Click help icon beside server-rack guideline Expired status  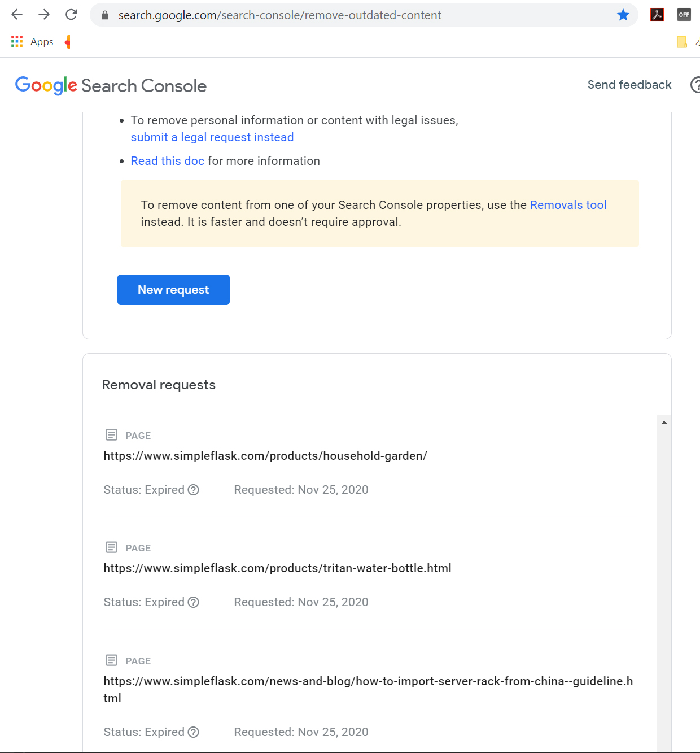(x=194, y=732)
